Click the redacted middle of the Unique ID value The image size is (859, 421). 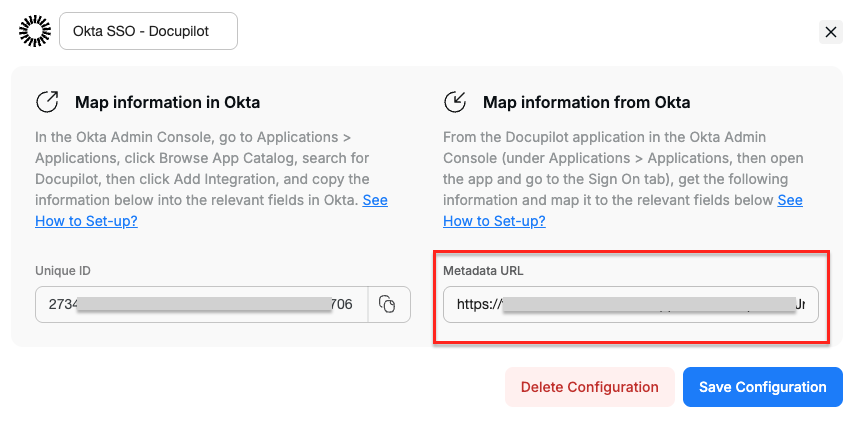coord(204,305)
